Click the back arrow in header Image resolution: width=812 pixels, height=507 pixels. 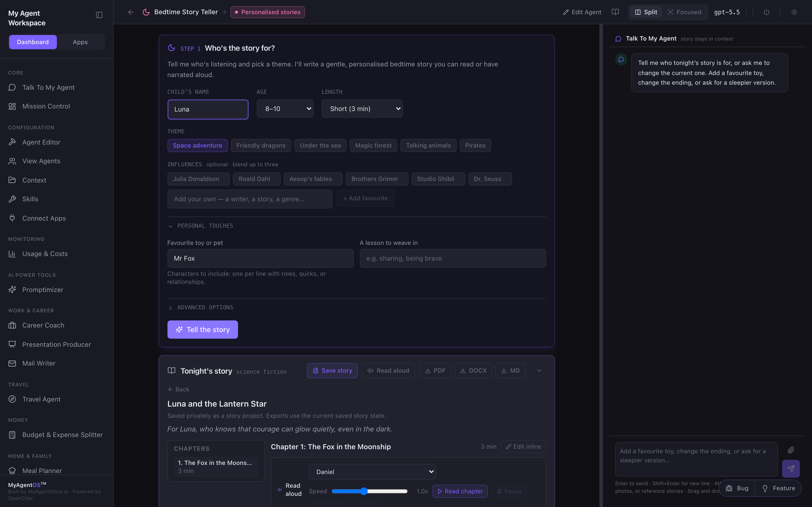pos(131,12)
